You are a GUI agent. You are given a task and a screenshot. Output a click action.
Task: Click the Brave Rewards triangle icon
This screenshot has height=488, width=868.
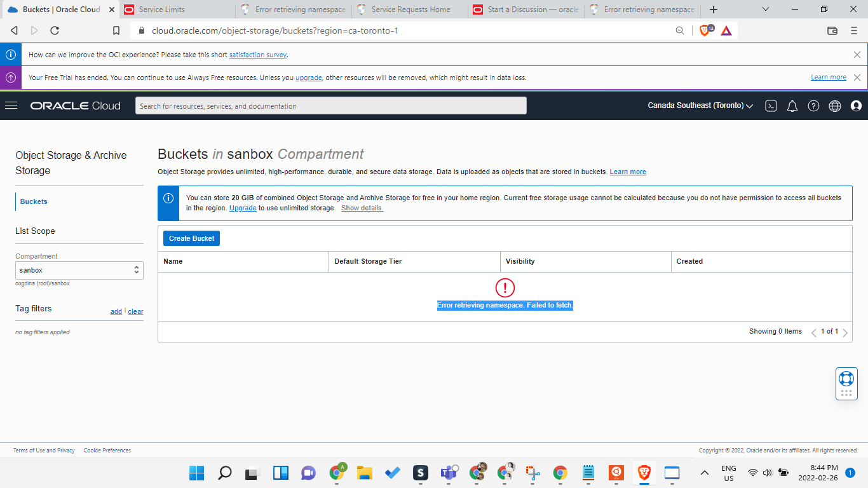(x=726, y=30)
